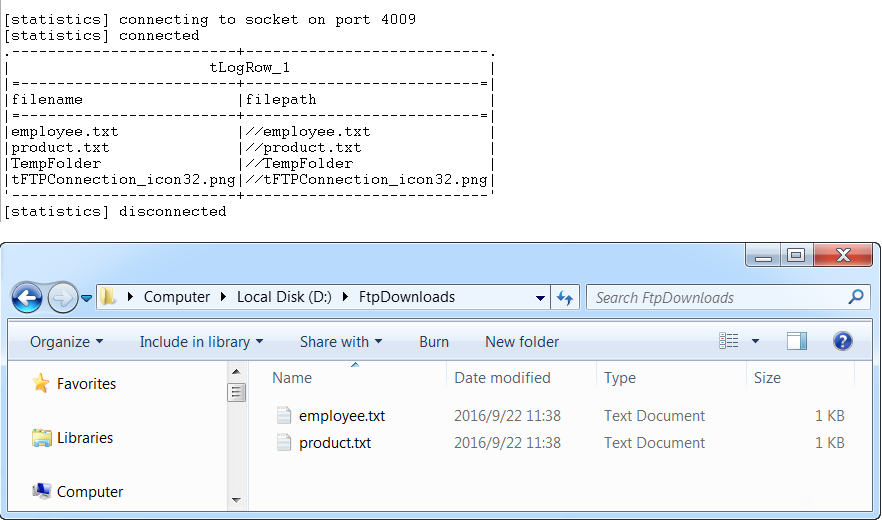Click employee.txt's 1 KB size cell
Image resolution: width=882 pixels, height=520 pixels.
point(830,416)
